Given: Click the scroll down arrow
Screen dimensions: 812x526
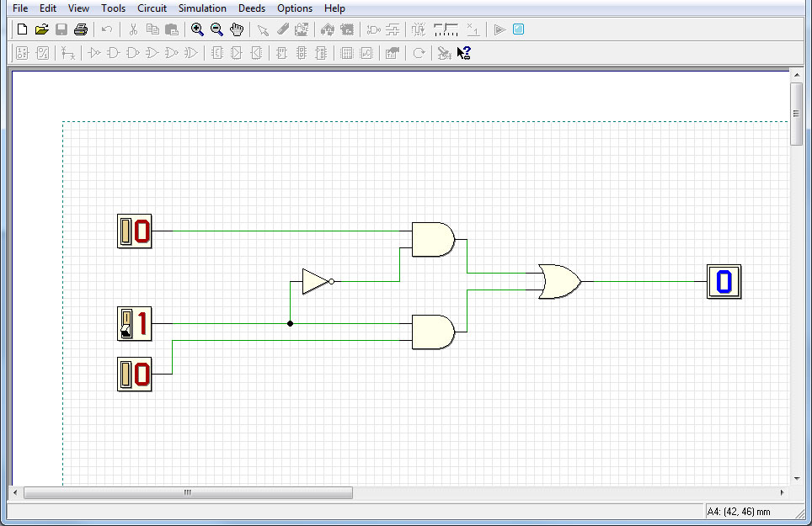Looking at the screenshot, I should (x=797, y=479).
